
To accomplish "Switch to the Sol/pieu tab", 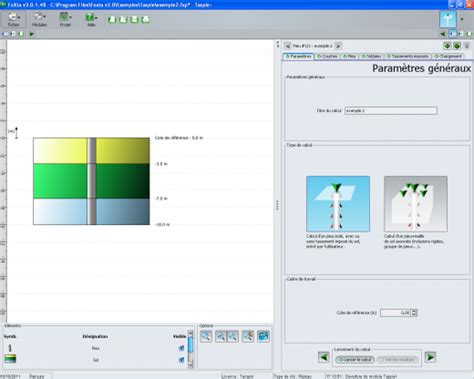I will pos(371,56).
